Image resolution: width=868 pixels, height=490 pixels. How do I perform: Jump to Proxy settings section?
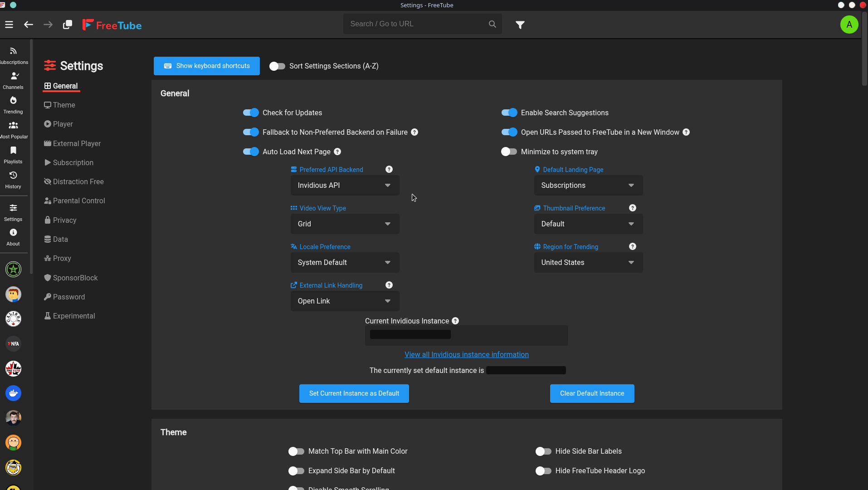(58, 258)
